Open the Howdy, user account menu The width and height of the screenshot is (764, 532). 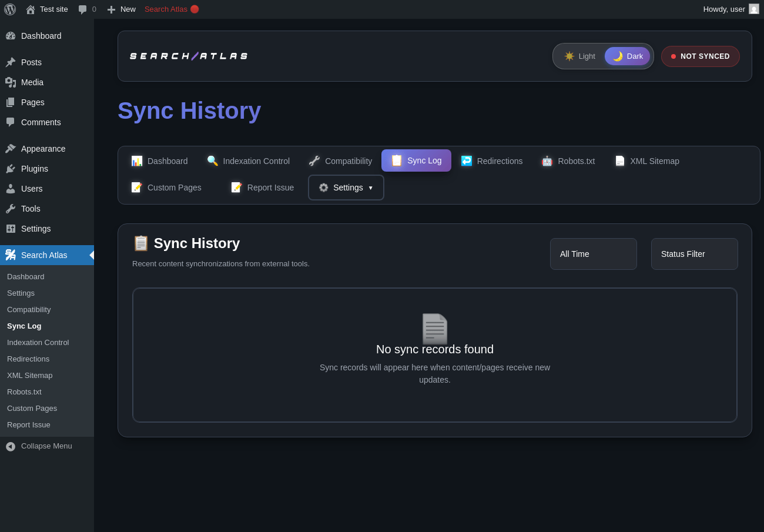click(x=731, y=9)
